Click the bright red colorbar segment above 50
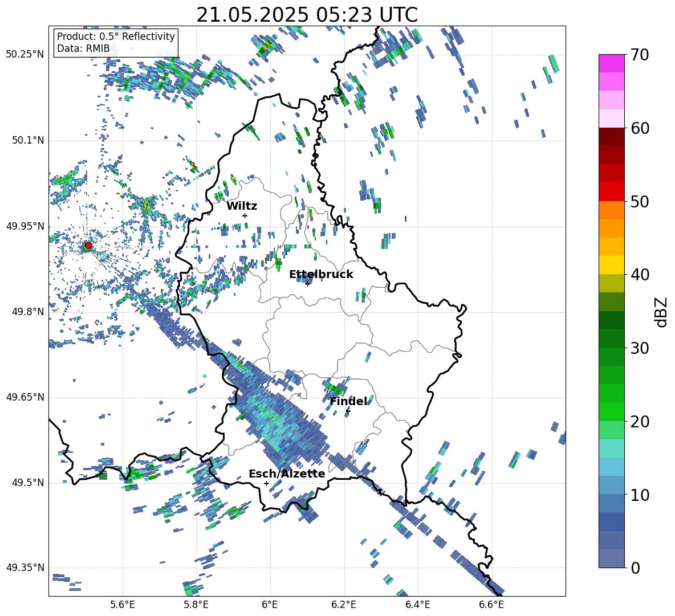 pyautogui.click(x=612, y=192)
